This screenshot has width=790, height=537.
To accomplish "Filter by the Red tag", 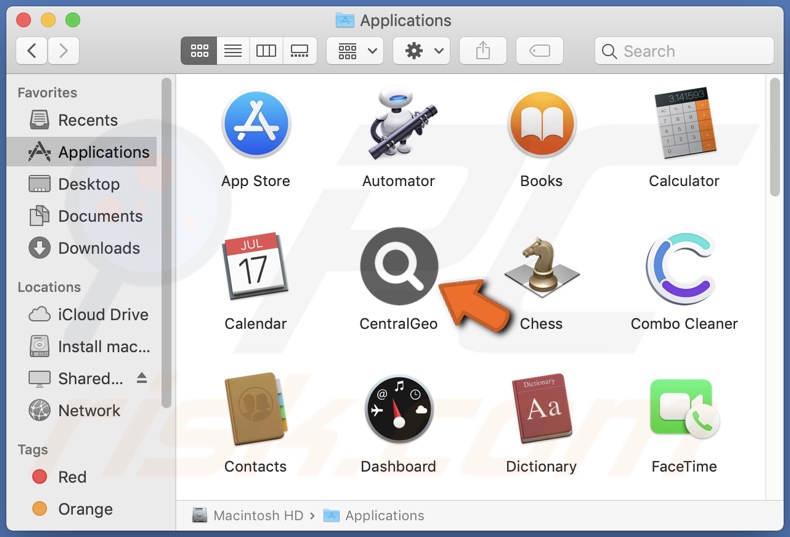I will pos(83,477).
